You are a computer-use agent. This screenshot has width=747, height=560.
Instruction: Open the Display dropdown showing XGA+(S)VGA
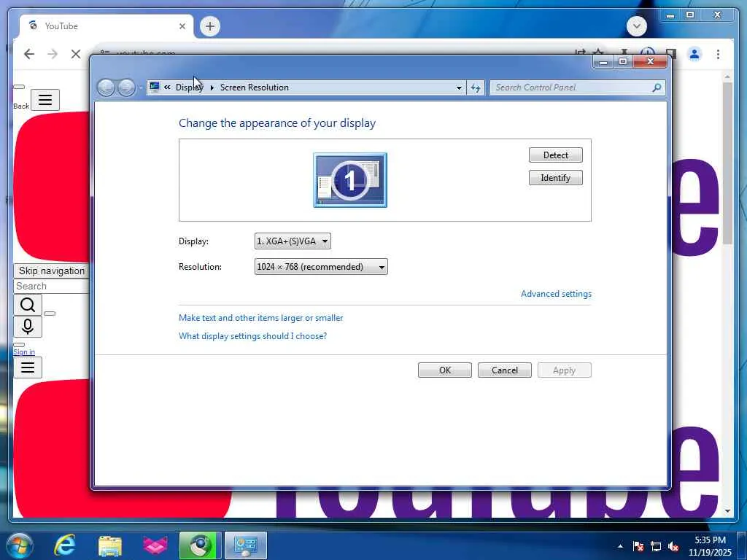293,241
